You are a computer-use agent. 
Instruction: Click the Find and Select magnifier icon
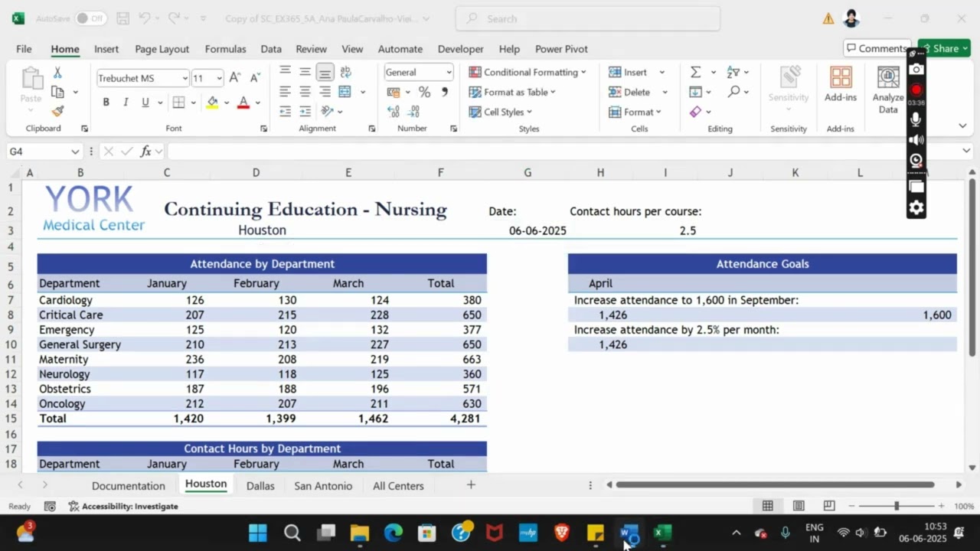tap(733, 92)
